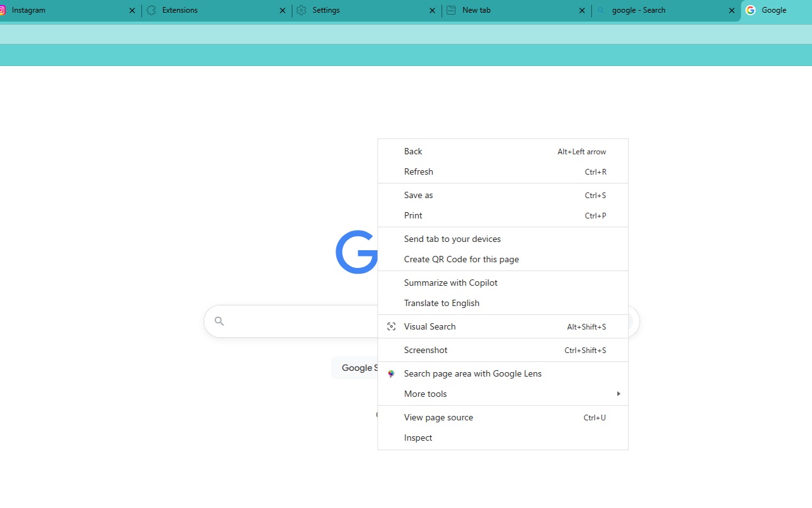Choose Summarize with Copilot

click(503, 283)
